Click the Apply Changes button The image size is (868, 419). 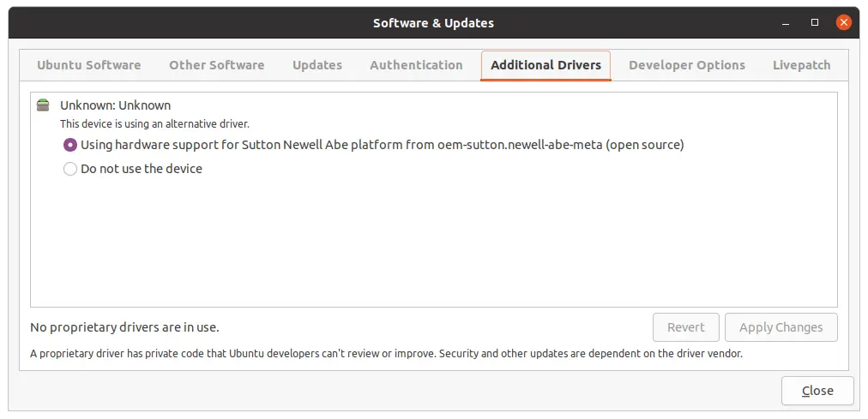(781, 327)
